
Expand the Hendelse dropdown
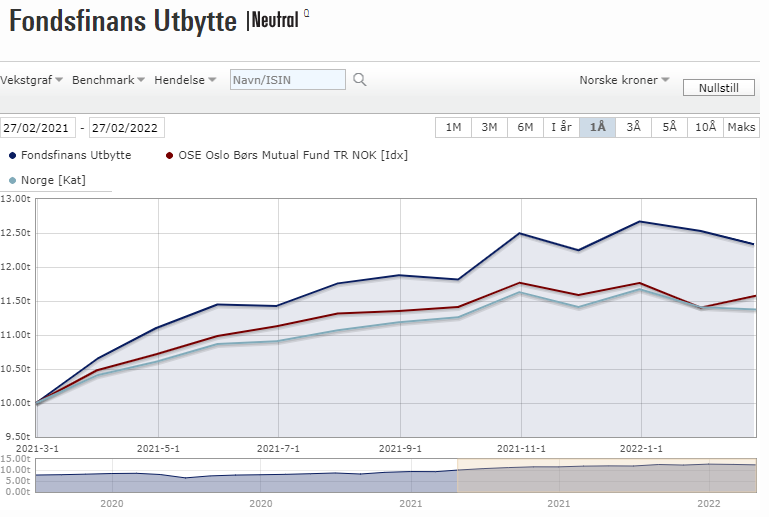185,80
